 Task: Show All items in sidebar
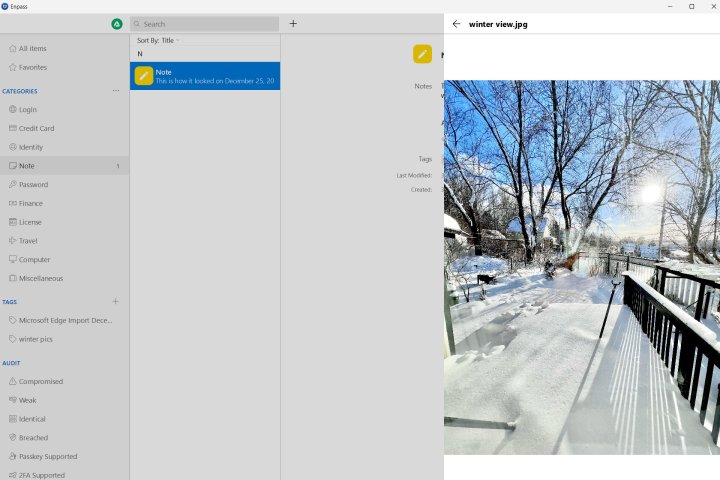point(32,48)
